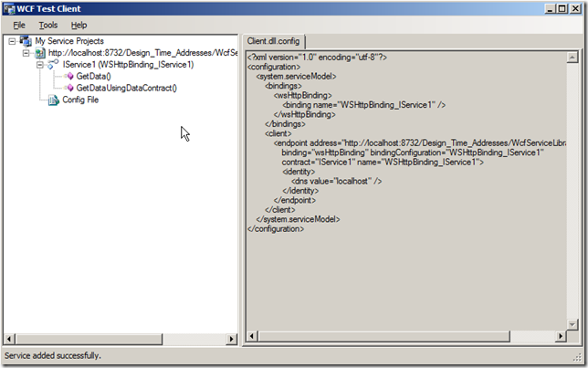Screen dimensions: 588x368
Task: Click the opening <system.serviceModel> line
Action: coord(296,77)
